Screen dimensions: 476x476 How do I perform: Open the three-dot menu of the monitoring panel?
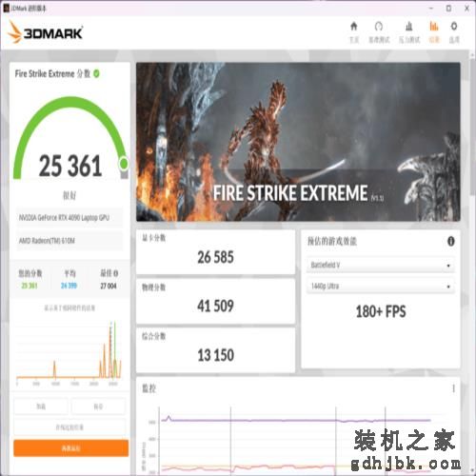(x=453, y=388)
